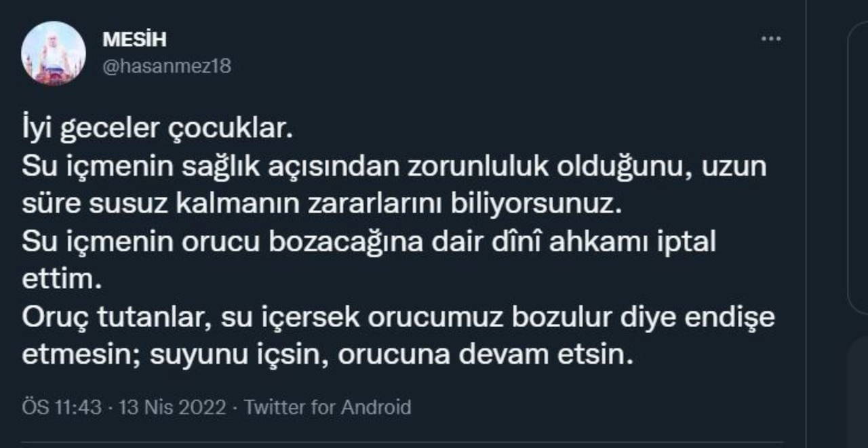The height and width of the screenshot is (448, 868).
Task: Click the MESİH profile avatar picture
Action: pyautogui.click(x=54, y=53)
